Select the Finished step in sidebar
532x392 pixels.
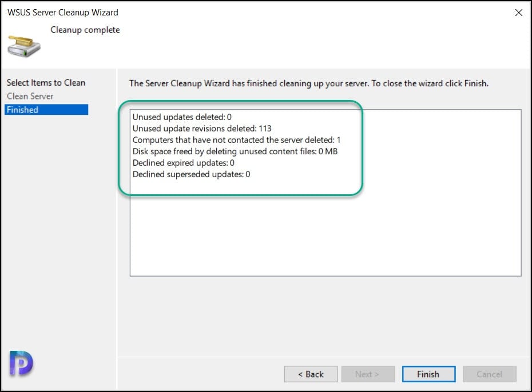46,110
